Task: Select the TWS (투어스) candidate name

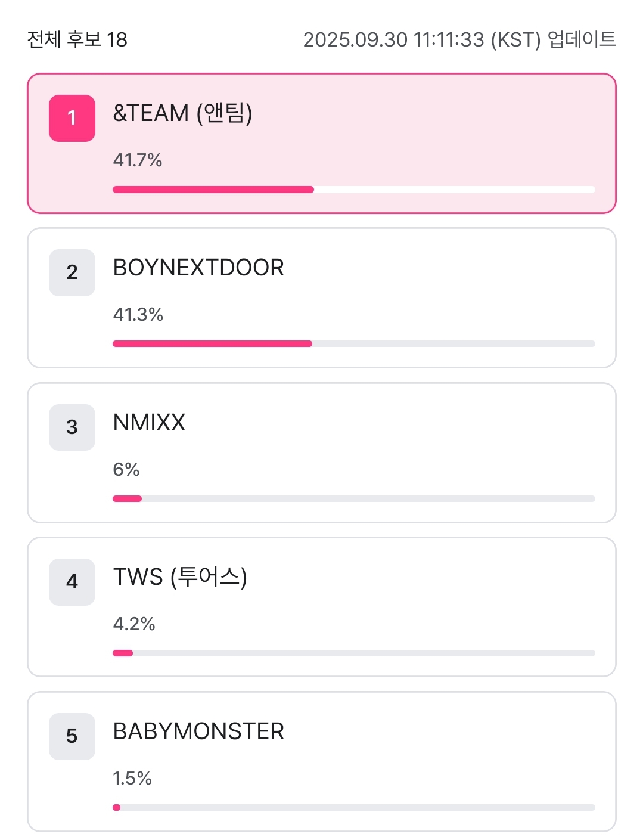Action: [180, 577]
